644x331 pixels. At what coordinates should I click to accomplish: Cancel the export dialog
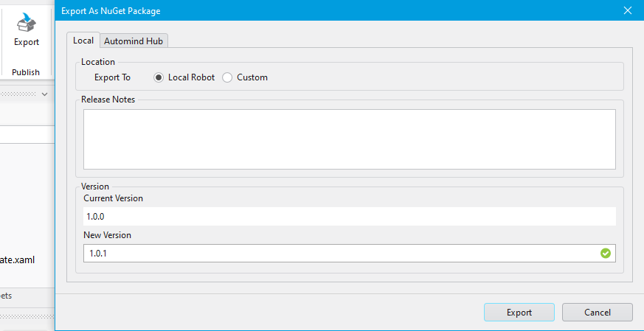(x=598, y=313)
